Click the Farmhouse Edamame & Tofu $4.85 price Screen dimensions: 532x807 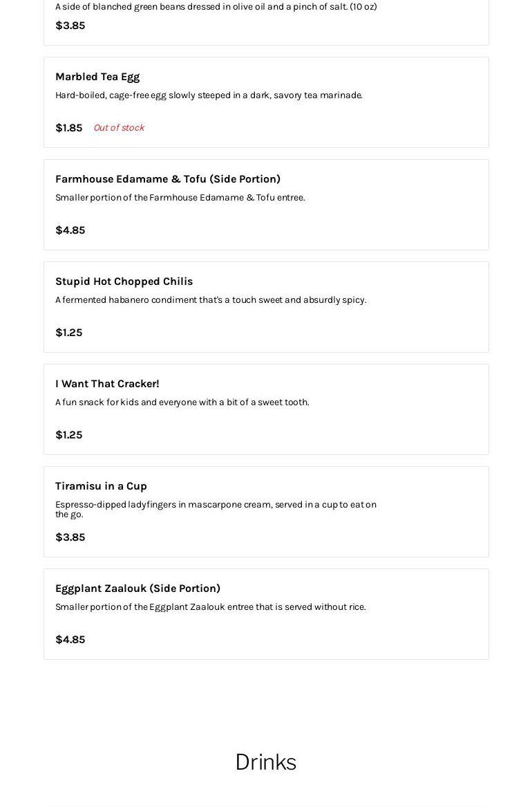[x=70, y=230]
